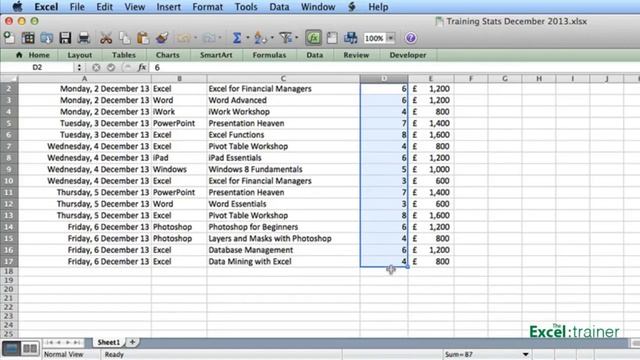Viewport: 640px width, 360px height.
Task: Switch to the Formulas tab
Action: [269, 55]
